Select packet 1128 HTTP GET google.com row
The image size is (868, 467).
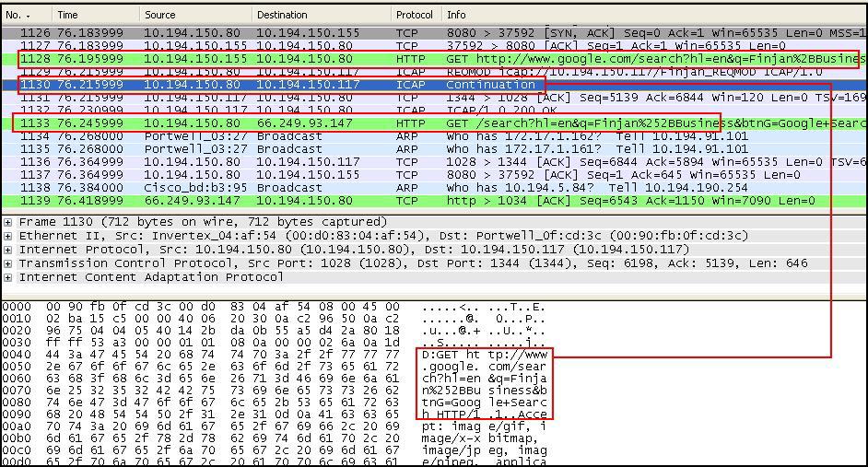[x=276, y=59]
